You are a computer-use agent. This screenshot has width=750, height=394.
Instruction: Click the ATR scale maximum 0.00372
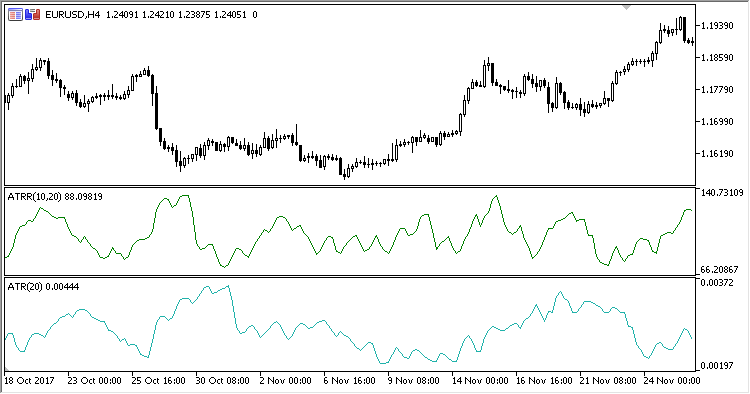point(717,283)
